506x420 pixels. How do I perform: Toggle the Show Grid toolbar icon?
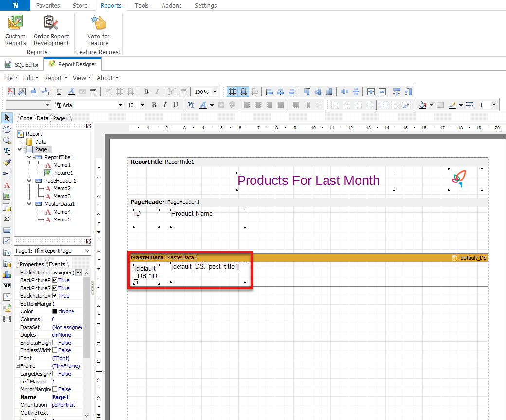coord(233,91)
